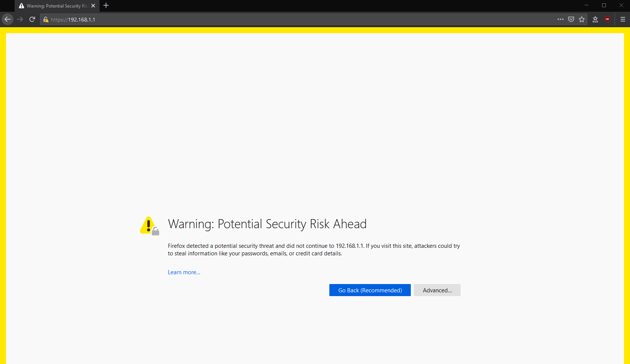
Task: Minimize the Firefox window
Action: click(x=587, y=5)
